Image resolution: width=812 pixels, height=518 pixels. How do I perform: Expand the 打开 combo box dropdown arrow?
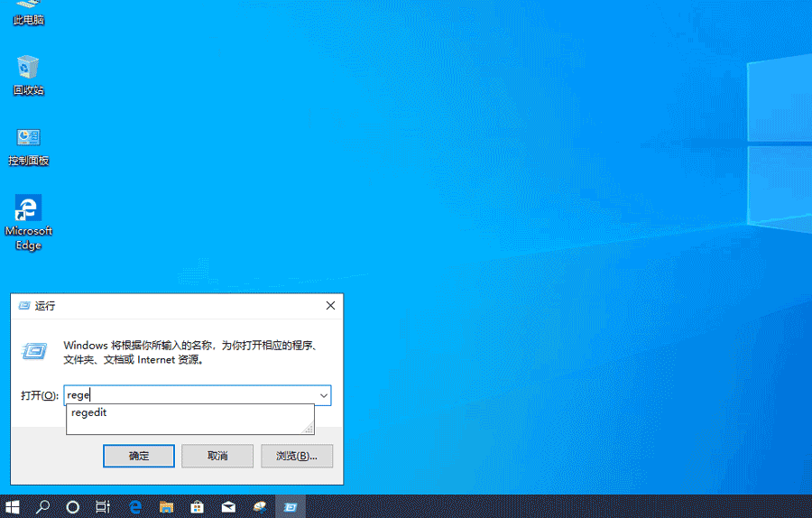tap(323, 395)
